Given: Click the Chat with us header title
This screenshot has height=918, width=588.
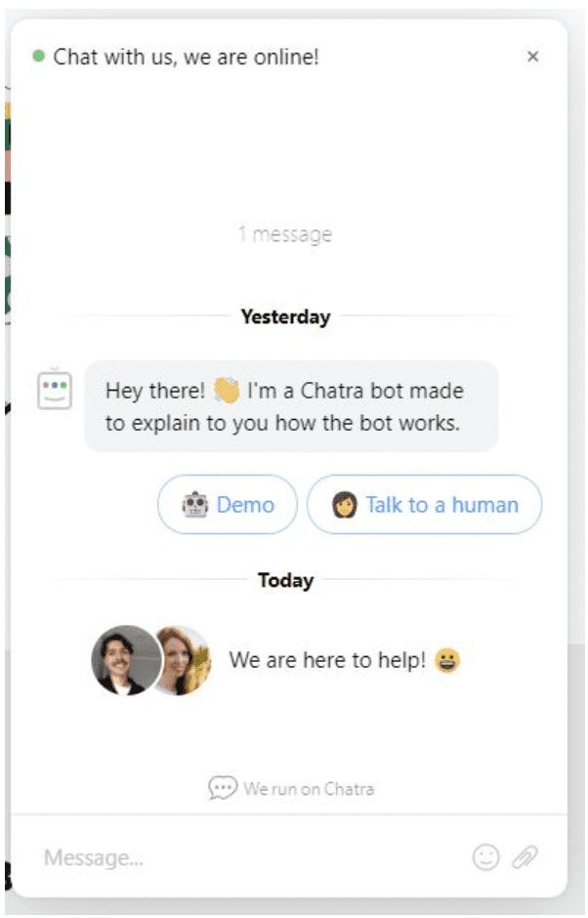Looking at the screenshot, I should coord(187,57).
